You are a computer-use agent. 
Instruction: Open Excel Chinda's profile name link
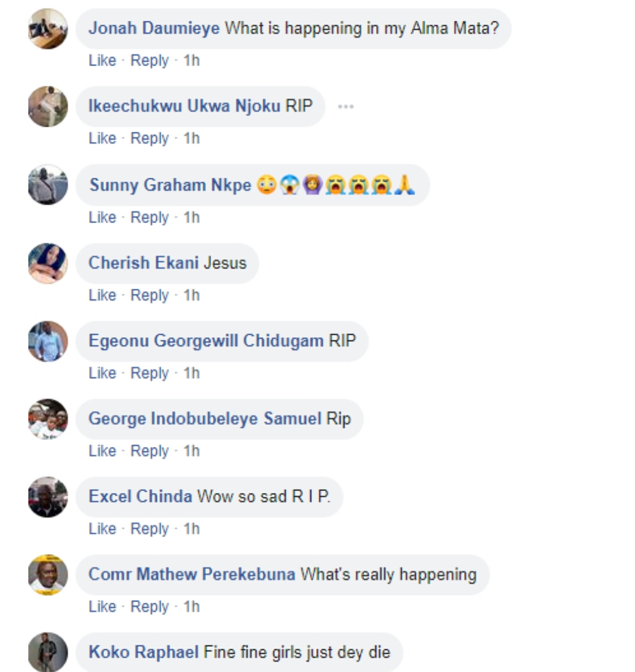[140, 497]
